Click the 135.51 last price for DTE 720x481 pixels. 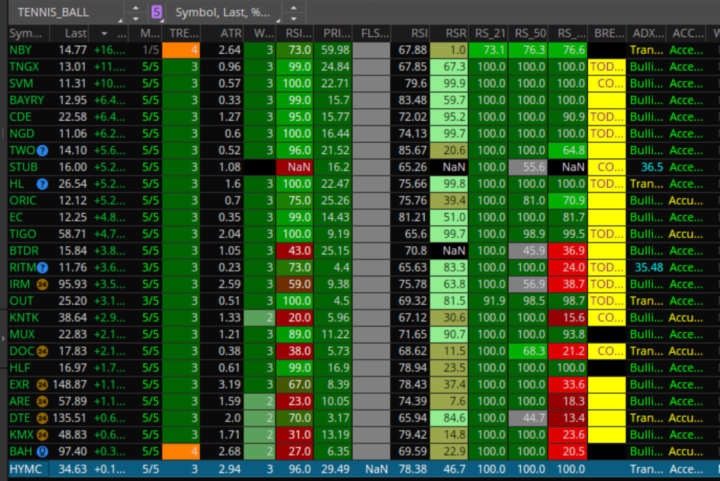[70, 418]
